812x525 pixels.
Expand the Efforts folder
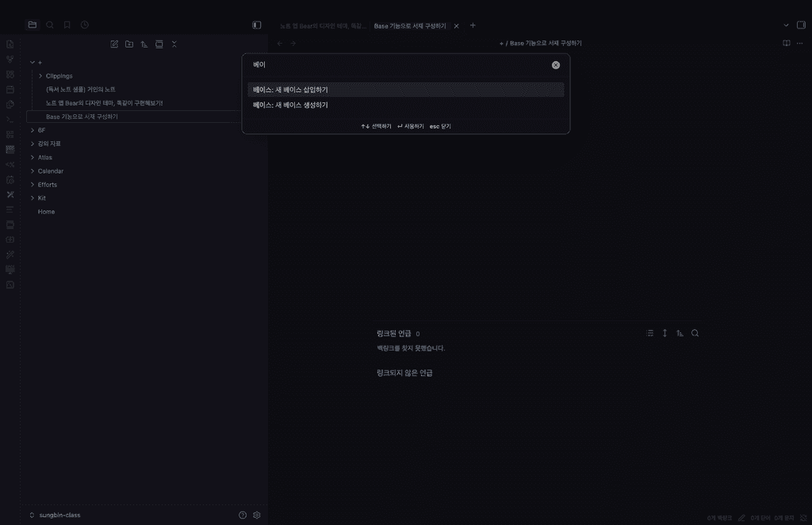tap(32, 184)
